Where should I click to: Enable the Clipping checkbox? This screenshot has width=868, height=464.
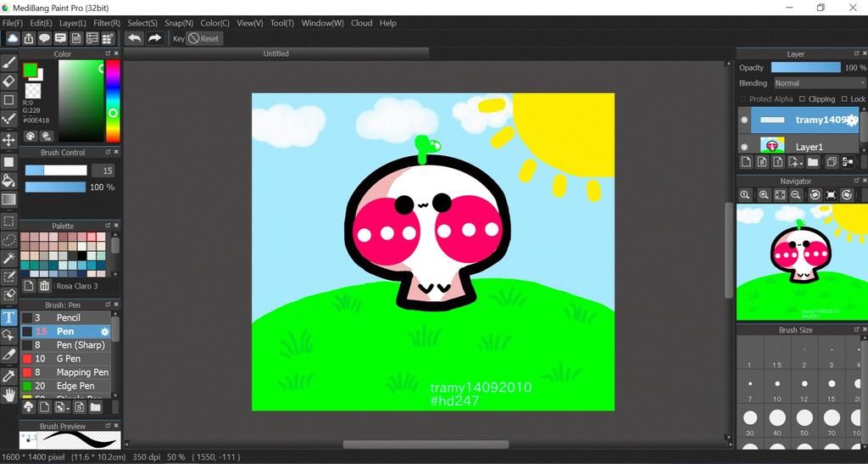click(x=802, y=98)
